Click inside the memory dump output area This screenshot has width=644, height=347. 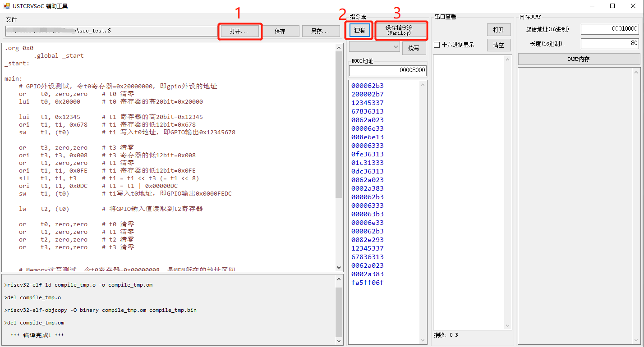click(x=575, y=205)
